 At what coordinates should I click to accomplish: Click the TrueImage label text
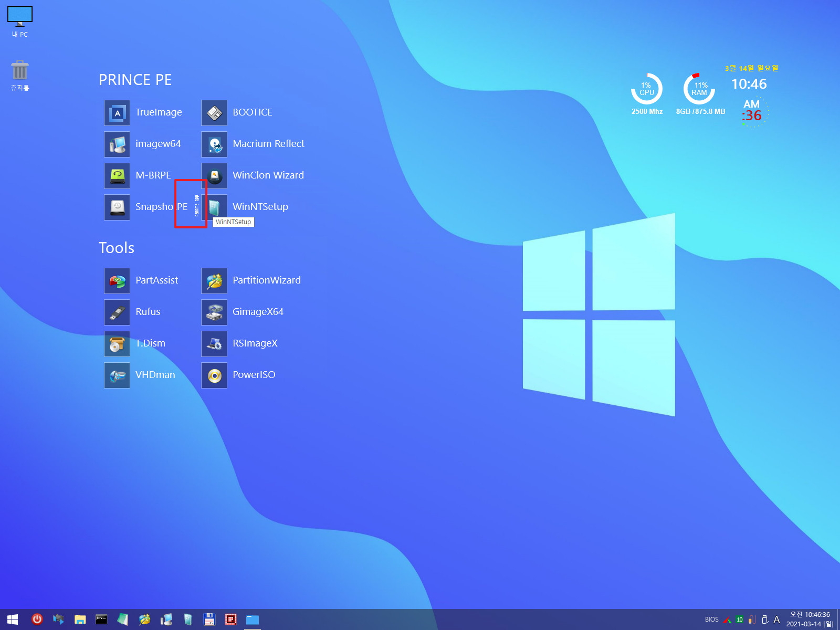click(x=159, y=112)
